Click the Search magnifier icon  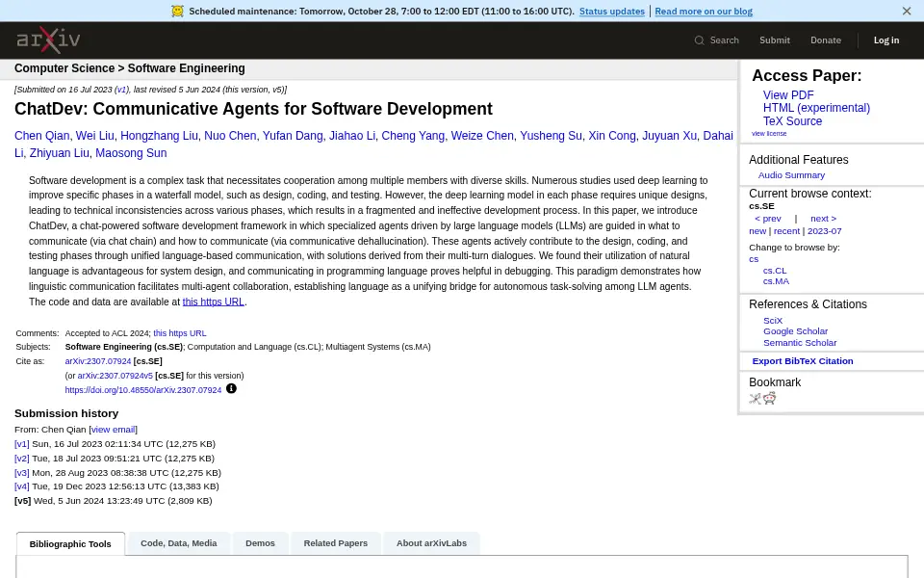point(699,40)
